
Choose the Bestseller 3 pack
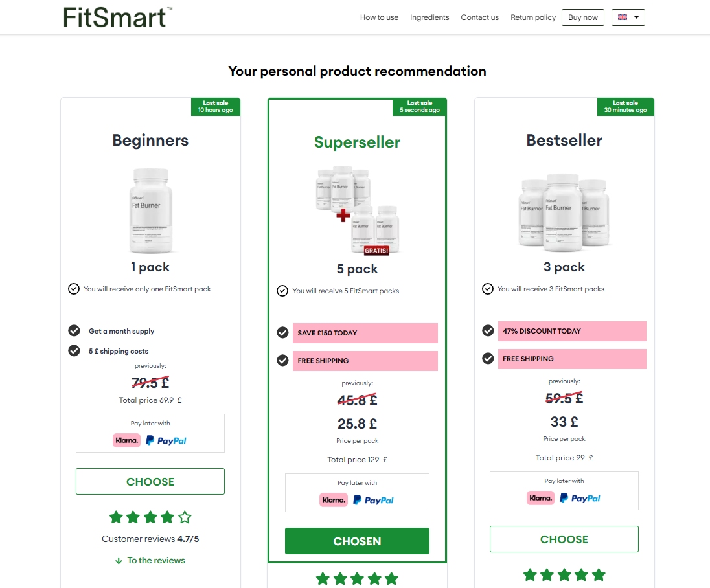pos(564,539)
